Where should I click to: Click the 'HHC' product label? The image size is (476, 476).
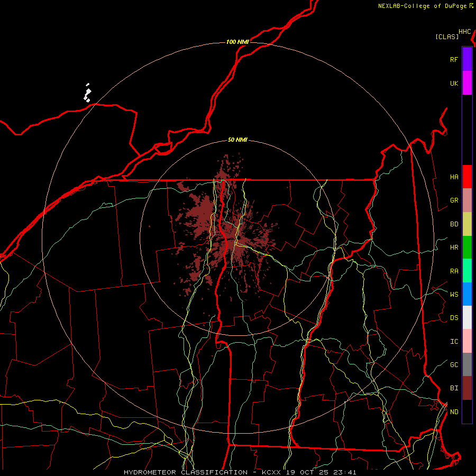[x=465, y=32]
